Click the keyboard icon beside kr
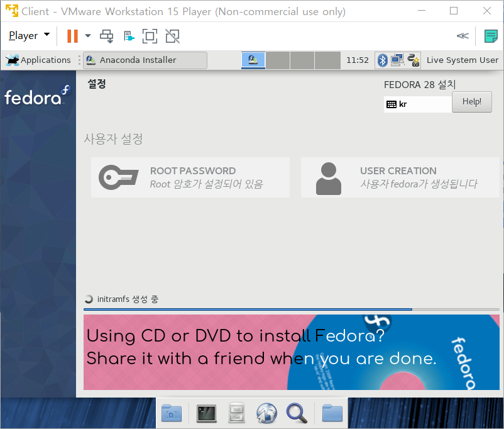Image resolution: width=504 pixels, height=429 pixels. [x=391, y=104]
